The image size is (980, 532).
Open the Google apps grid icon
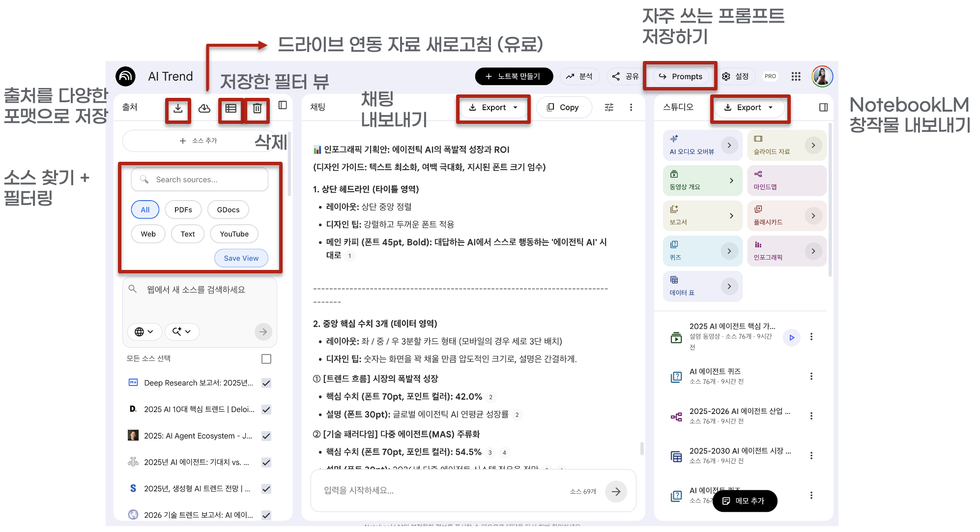click(796, 76)
